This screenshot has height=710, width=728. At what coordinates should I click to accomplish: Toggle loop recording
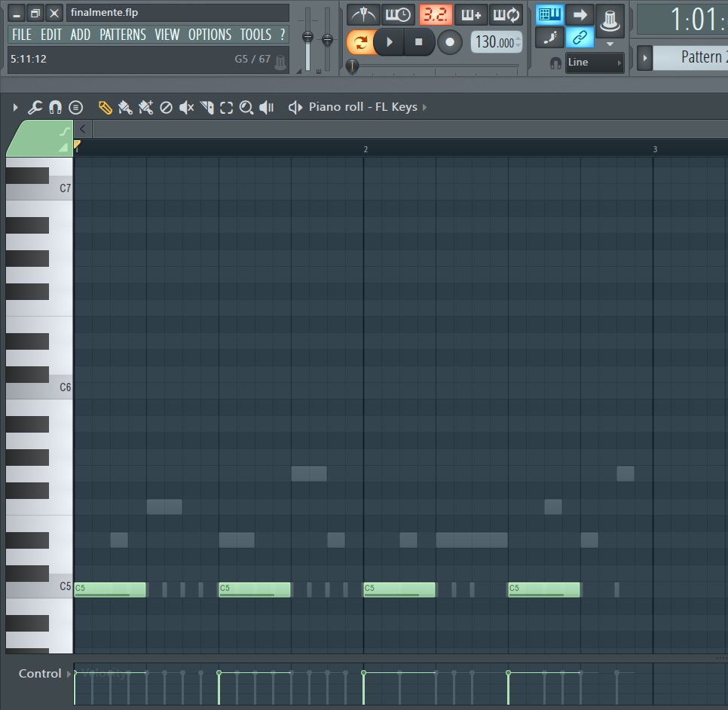(506, 15)
